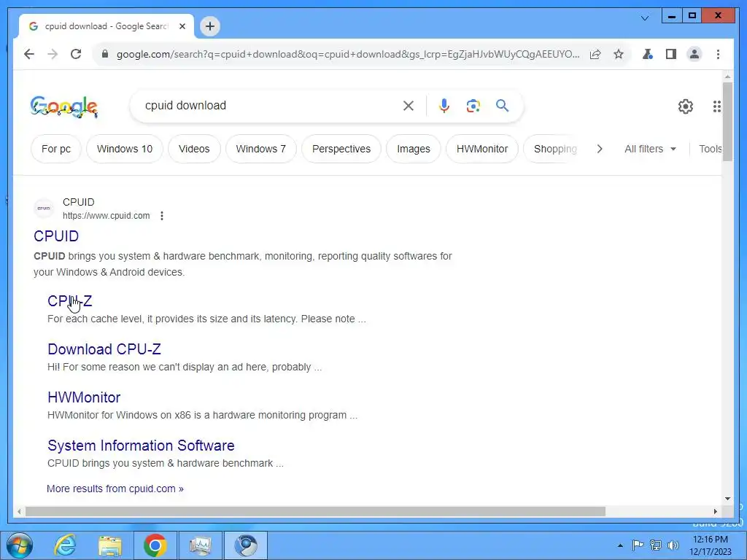The width and height of the screenshot is (747, 560).
Task: Clear the search box text
Action: (409, 106)
